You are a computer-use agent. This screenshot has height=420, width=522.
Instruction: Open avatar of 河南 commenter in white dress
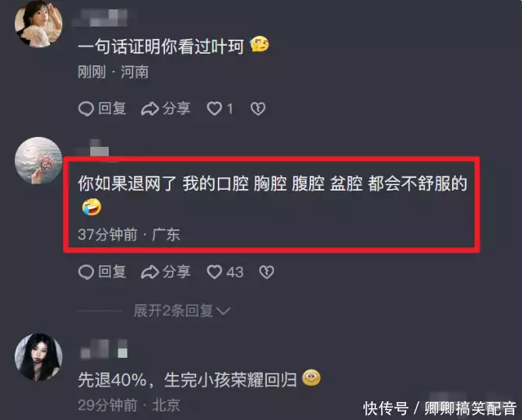(39, 24)
